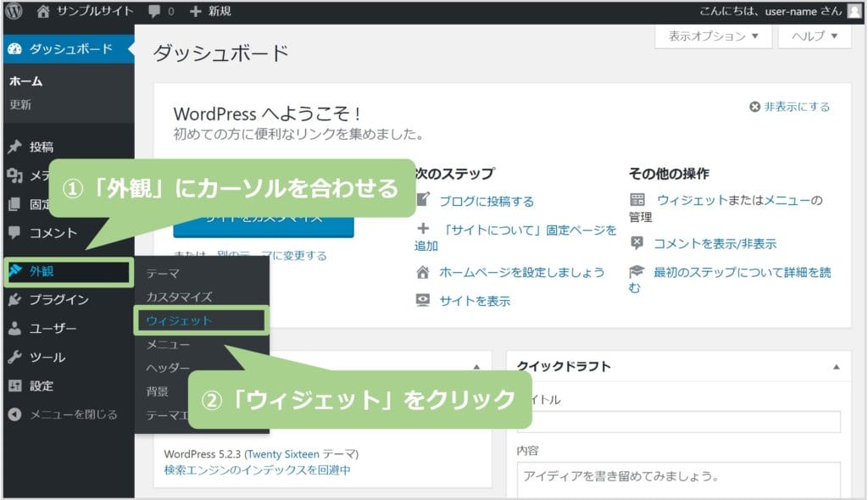Select テーマ in the 外観 submenu
Viewport: 868px width, 500px height.
click(x=163, y=274)
